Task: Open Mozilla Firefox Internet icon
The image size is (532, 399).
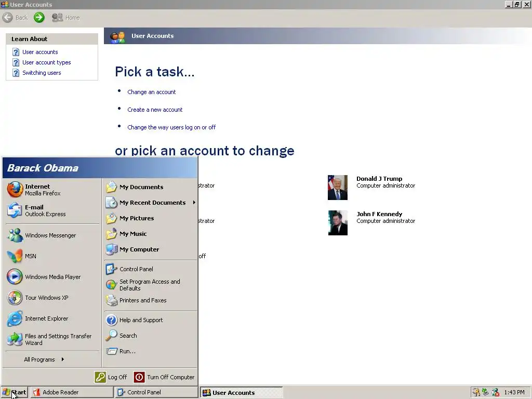Action: coord(15,189)
